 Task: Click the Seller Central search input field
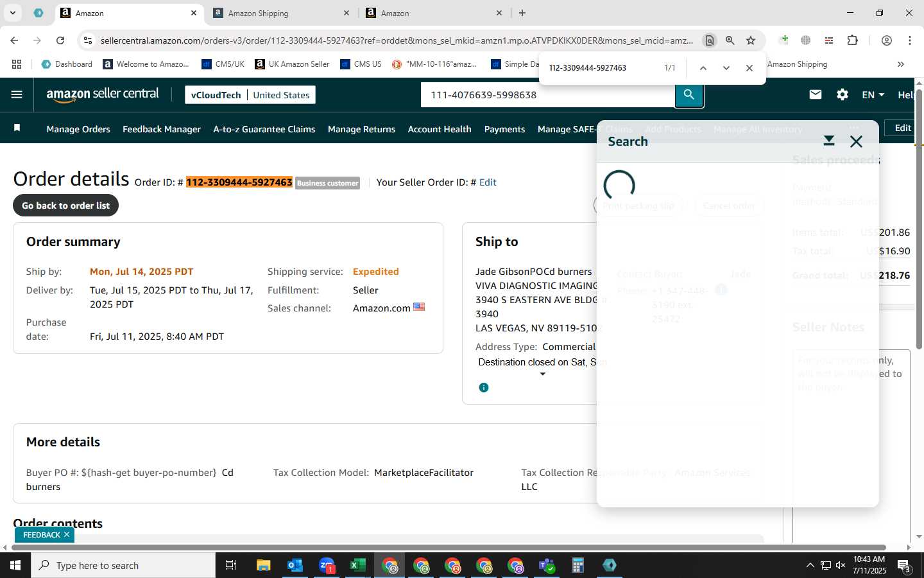click(548, 95)
